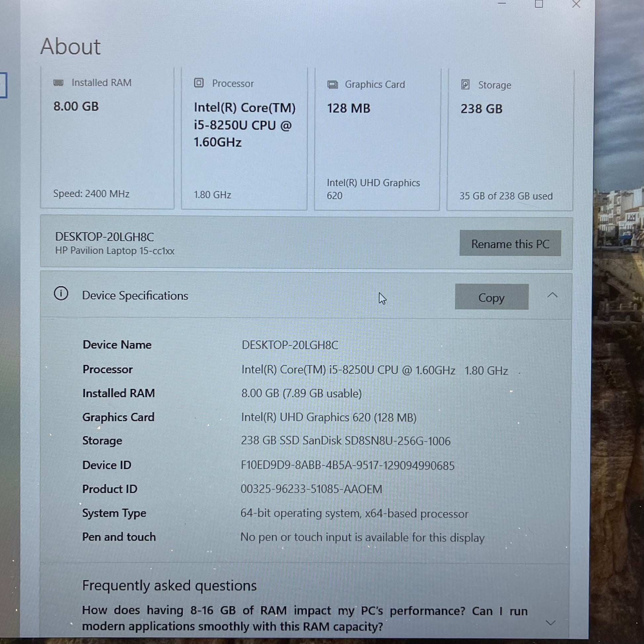
Task: Click the Processor chip icon
Action: 199,83
